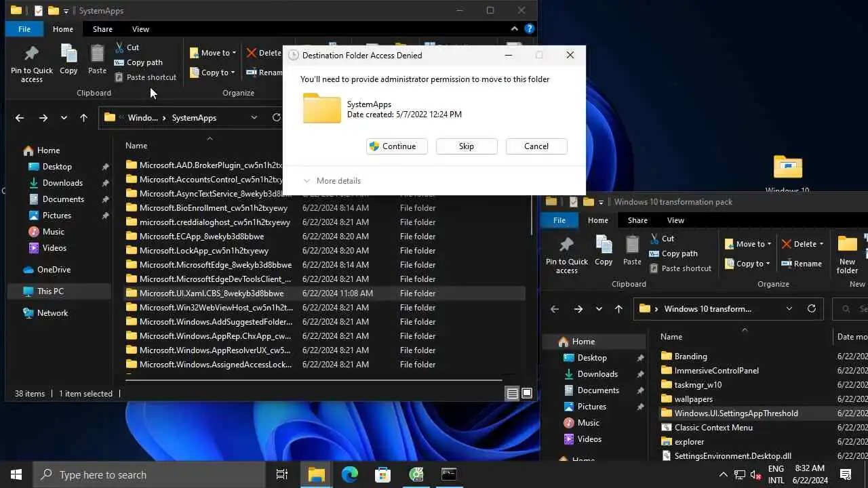Viewport: 868px width, 488px height.
Task: Switch SystemApps window to large icons view
Action: (x=526, y=394)
